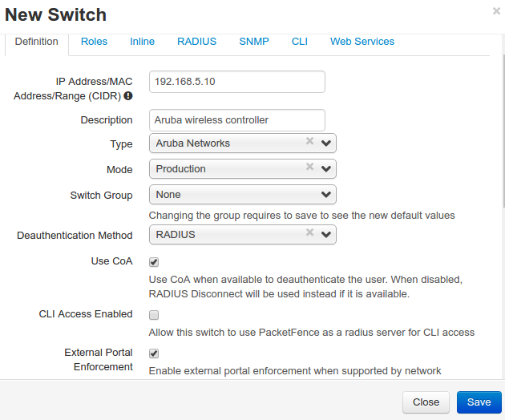Image resolution: width=505 pixels, height=420 pixels.
Task: Click the Description field with Aruba wireless controller
Action: (237, 120)
